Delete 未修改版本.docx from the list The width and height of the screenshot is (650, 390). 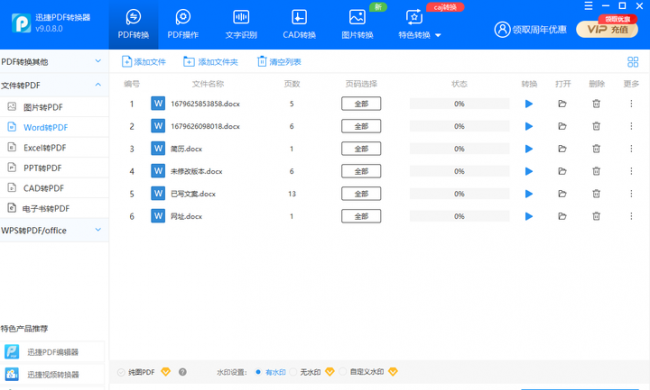coord(596,171)
